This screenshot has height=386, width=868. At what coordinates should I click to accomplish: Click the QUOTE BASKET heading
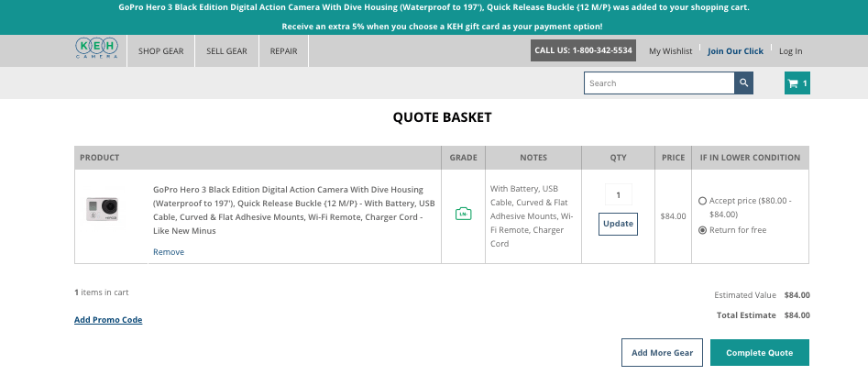click(x=443, y=117)
